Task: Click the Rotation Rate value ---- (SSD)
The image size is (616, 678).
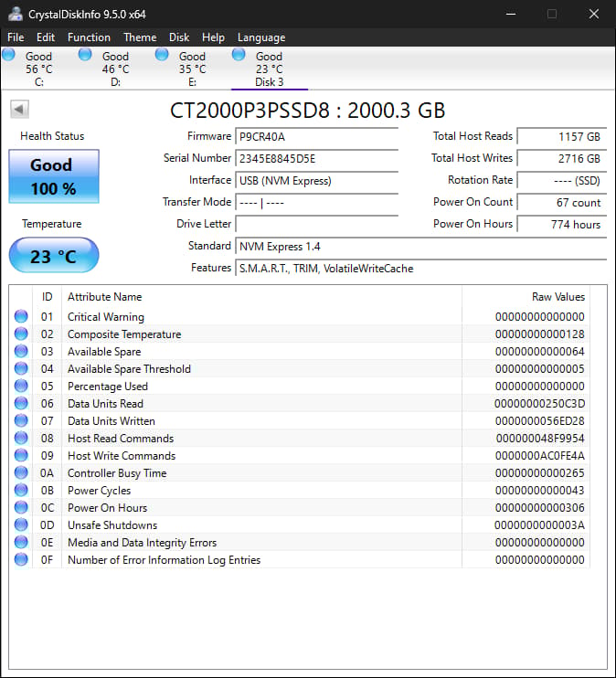Action: click(561, 181)
